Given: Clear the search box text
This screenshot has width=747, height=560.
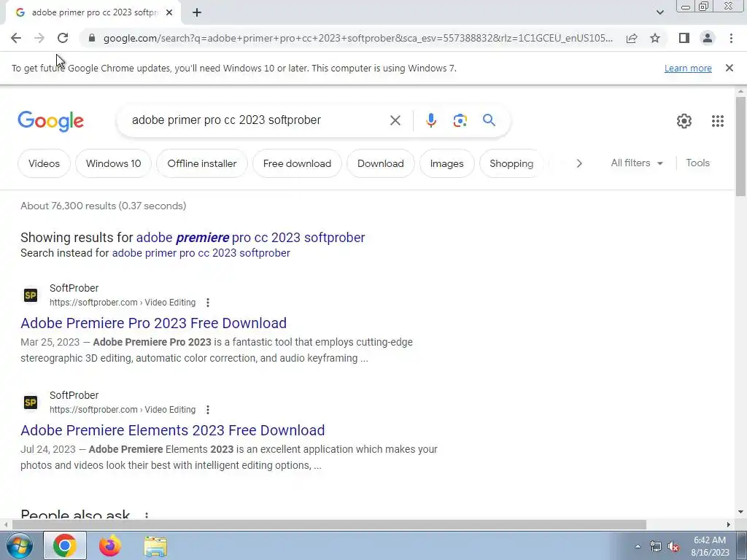Looking at the screenshot, I should pos(395,120).
